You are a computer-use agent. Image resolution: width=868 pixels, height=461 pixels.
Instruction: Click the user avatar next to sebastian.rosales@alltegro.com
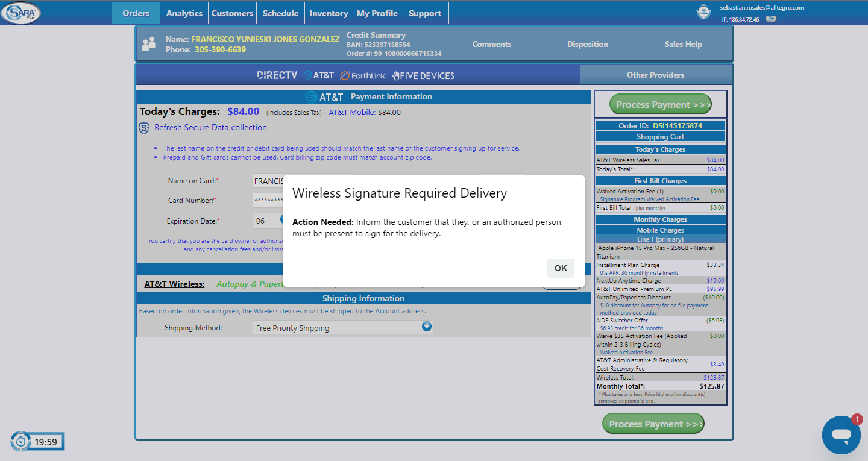(703, 11)
